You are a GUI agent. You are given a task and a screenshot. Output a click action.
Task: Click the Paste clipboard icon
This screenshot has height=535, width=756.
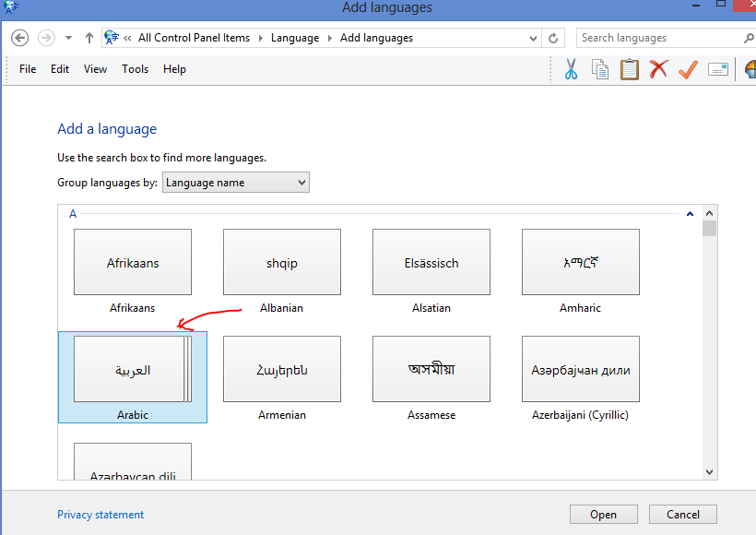pyautogui.click(x=630, y=68)
